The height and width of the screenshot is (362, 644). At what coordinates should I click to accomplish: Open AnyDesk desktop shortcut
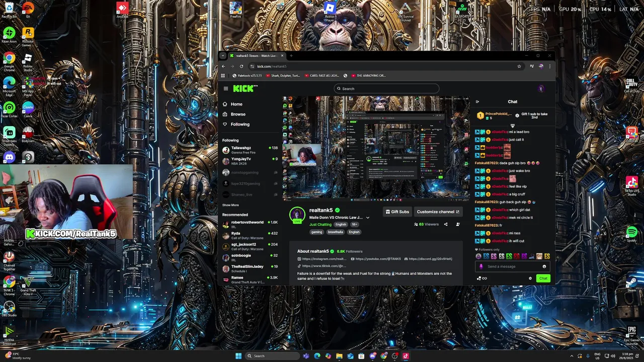pyautogui.click(x=122, y=10)
